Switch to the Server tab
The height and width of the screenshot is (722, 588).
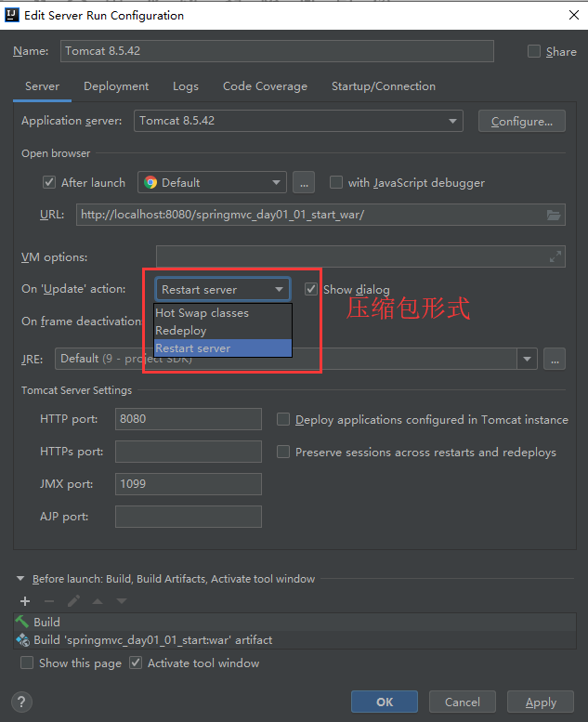(42, 86)
